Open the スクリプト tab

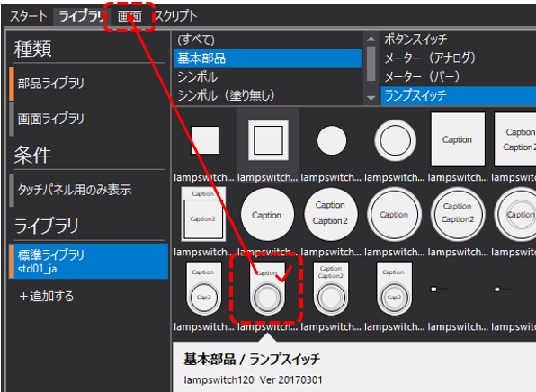175,16
